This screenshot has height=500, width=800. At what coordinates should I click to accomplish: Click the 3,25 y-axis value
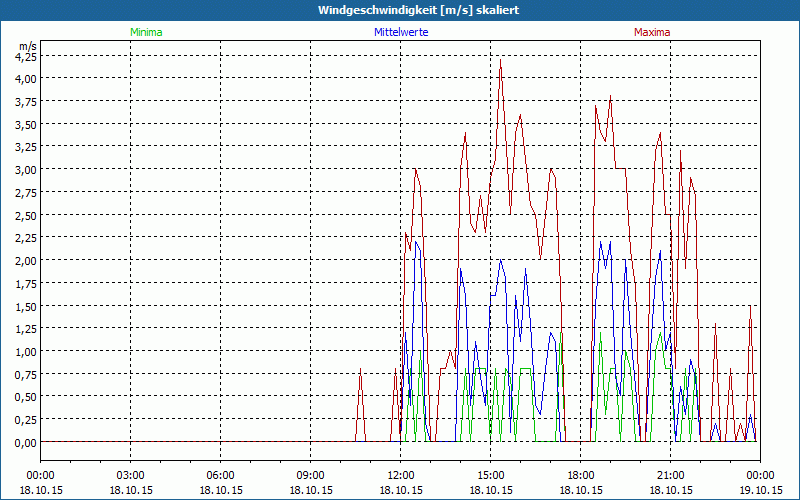(x=26, y=146)
